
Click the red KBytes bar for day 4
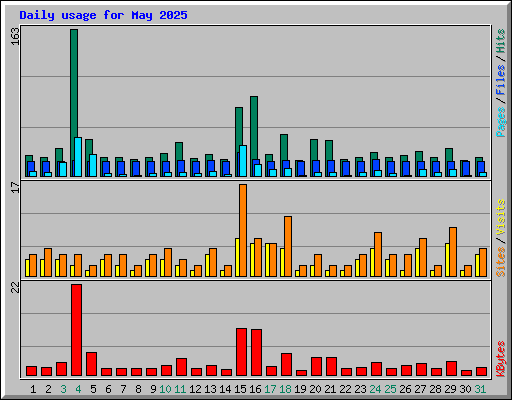click(x=76, y=330)
